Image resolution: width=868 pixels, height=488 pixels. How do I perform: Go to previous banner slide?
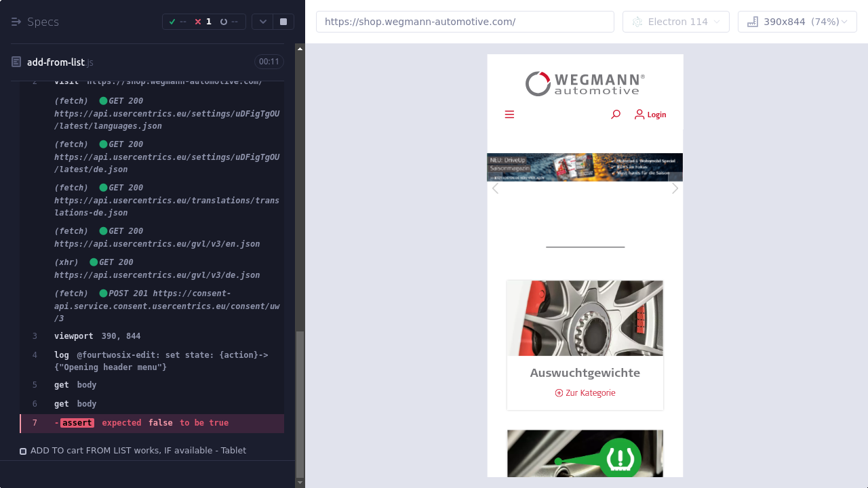(x=495, y=188)
